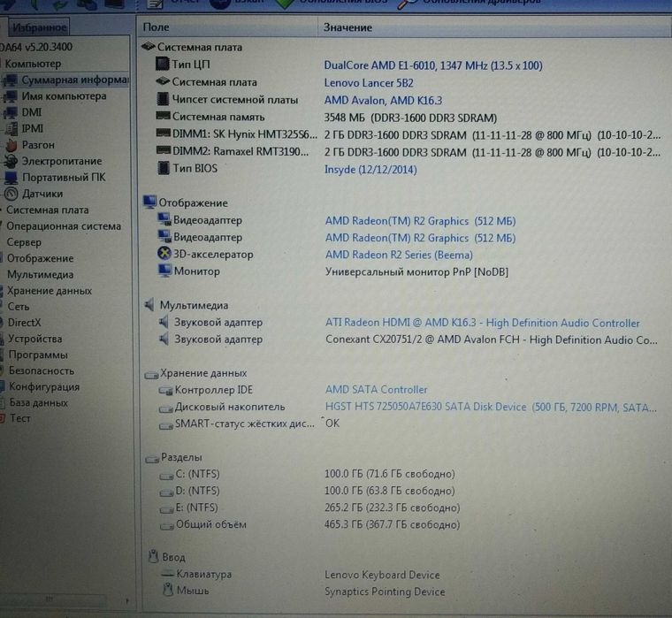Screen dimensions: 672x618
Task: Open База данных in the sidebar
Action: (38, 402)
